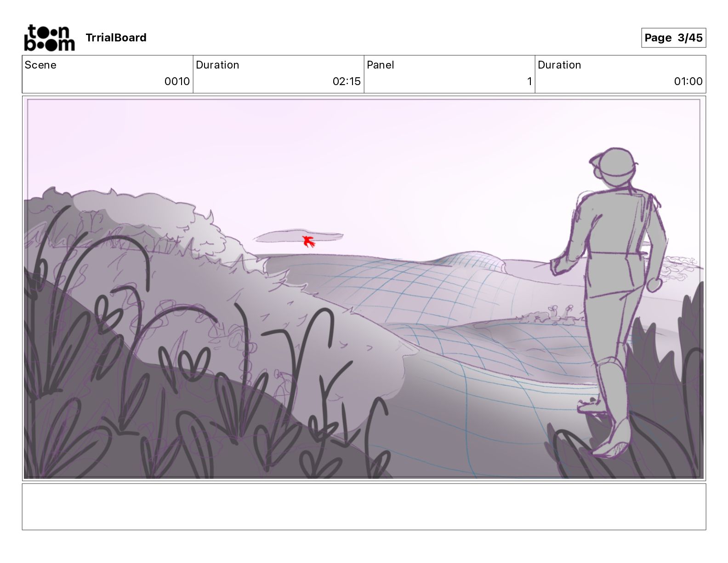Click the storyboard panel image
The width and height of the screenshot is (728, 563).
click(x=364, y=288)
